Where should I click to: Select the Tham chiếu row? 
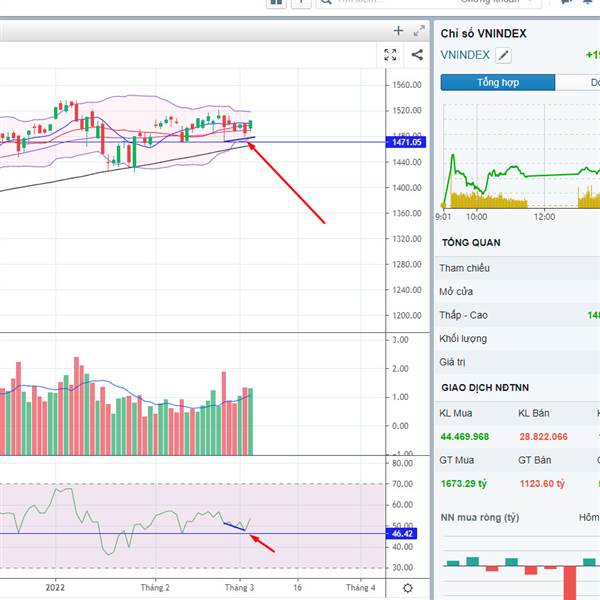pyautogui.click(x=517, y=268)
